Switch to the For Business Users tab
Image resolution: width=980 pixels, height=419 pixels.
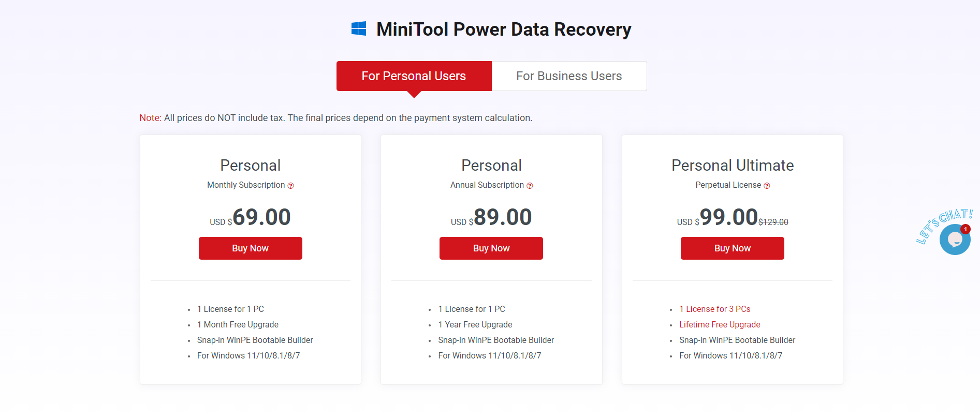click(569, 76)
